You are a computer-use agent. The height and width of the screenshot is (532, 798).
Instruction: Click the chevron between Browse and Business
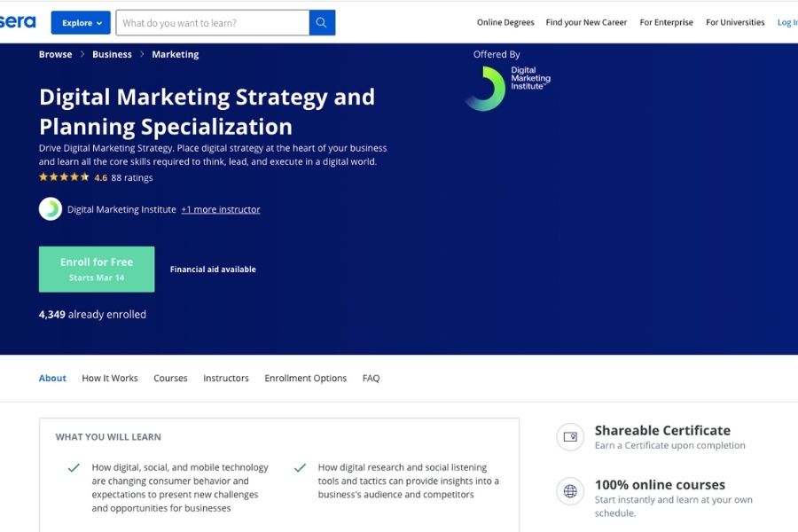pyautogui.click(x=82, y=54)
